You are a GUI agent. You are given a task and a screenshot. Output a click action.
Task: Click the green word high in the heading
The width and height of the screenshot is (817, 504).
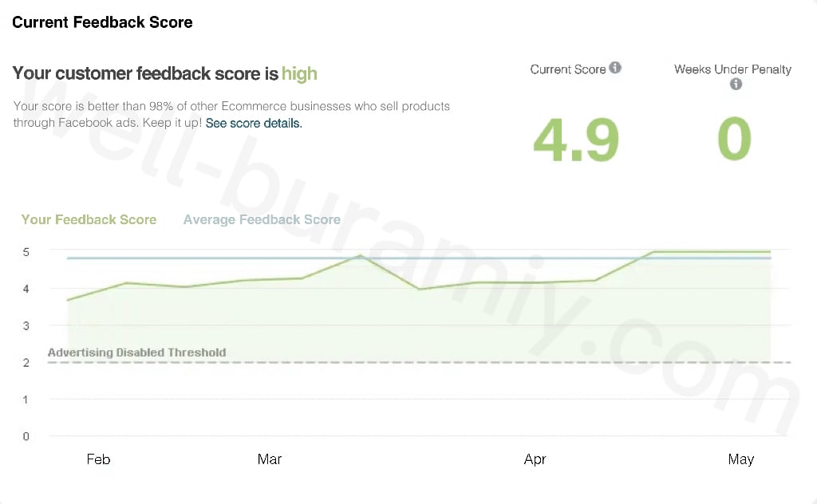click(299, 74)
